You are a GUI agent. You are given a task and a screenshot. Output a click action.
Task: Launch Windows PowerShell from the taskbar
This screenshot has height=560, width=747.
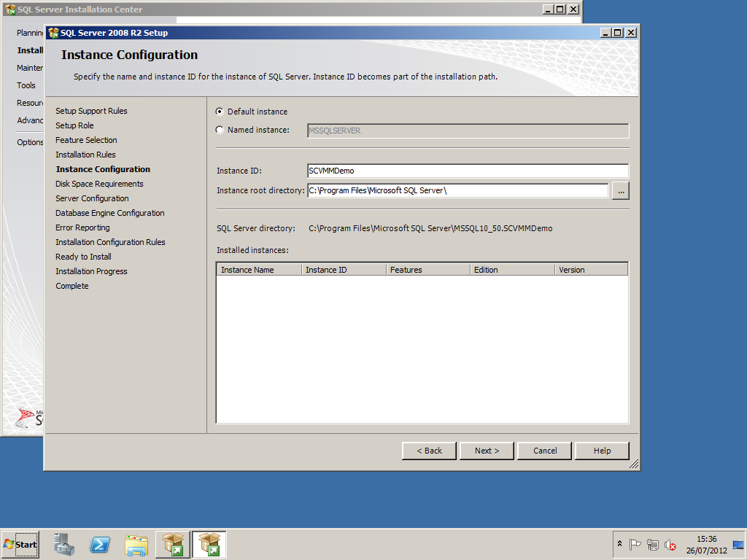coord(100,544)
